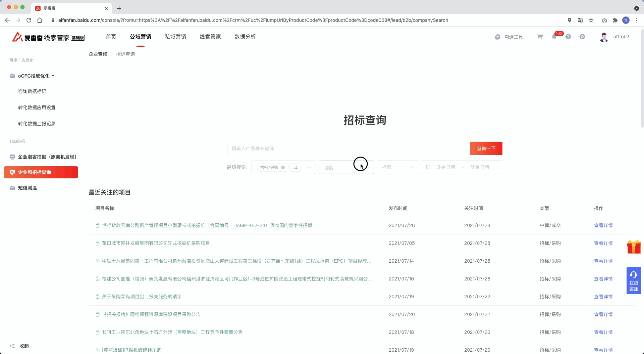Open the notifications bell with 102 badge
644x354 pixels.
coord(554,37)
